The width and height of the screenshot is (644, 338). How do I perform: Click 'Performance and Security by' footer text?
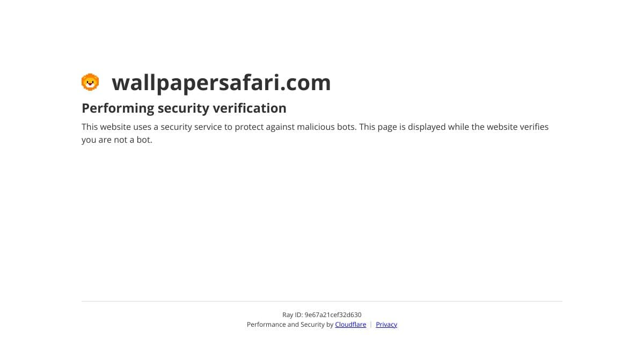[x=290, y=325]
